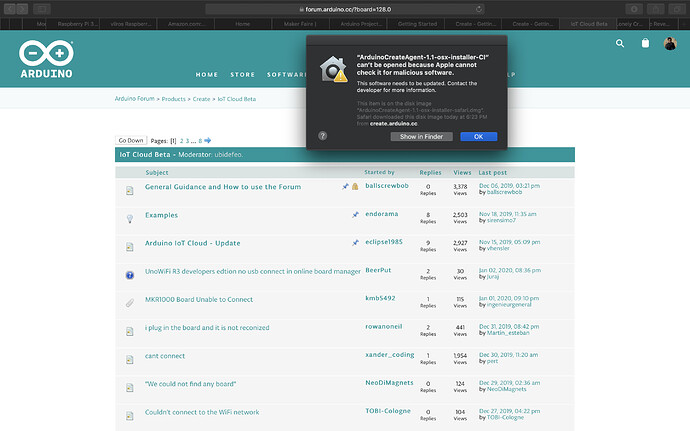Click paperclip icon beside MKR1000 topic
The image size is (690, 431).
[x=130, y=303]
